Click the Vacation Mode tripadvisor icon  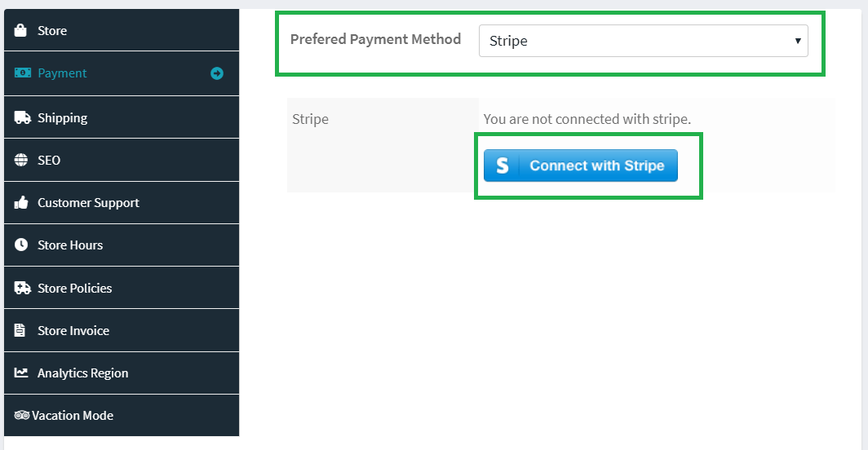[x=22, y=416]
